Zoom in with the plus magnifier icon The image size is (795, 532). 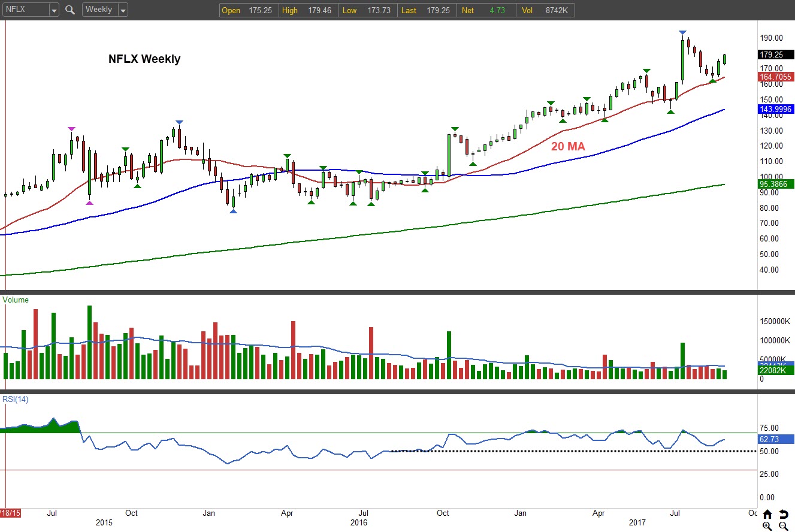767,526
